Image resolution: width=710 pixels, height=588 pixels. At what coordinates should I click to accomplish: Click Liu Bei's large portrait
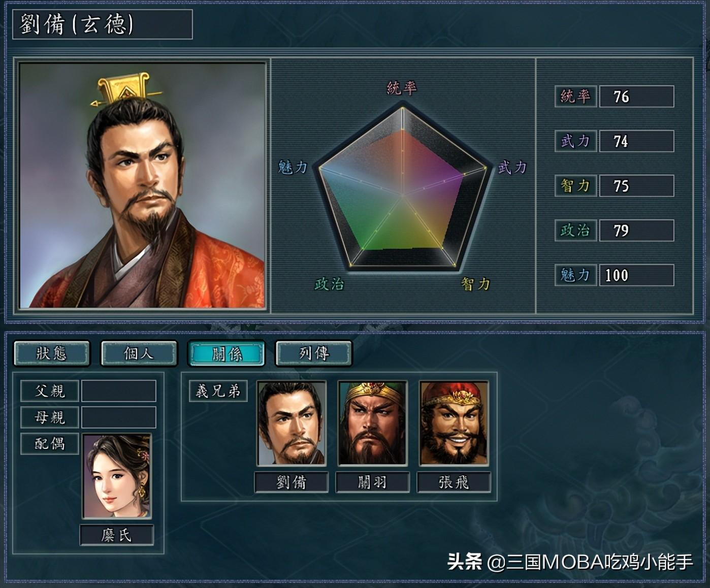[142, 185]
